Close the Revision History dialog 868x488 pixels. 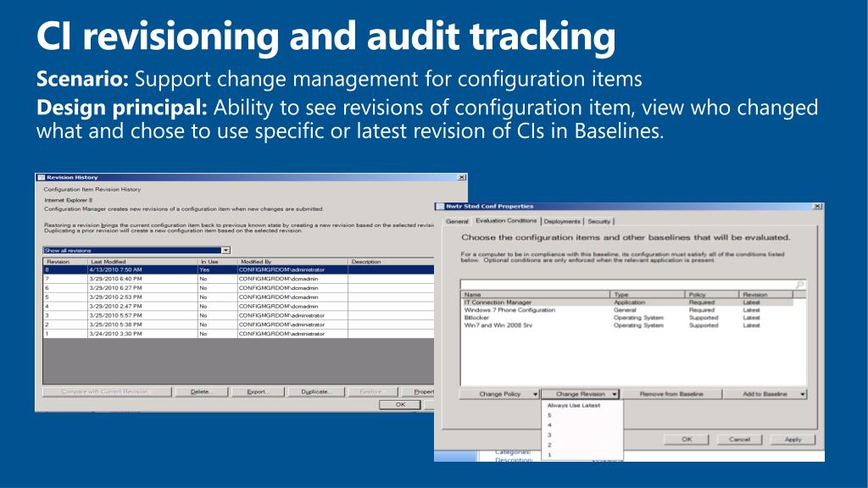462,177
